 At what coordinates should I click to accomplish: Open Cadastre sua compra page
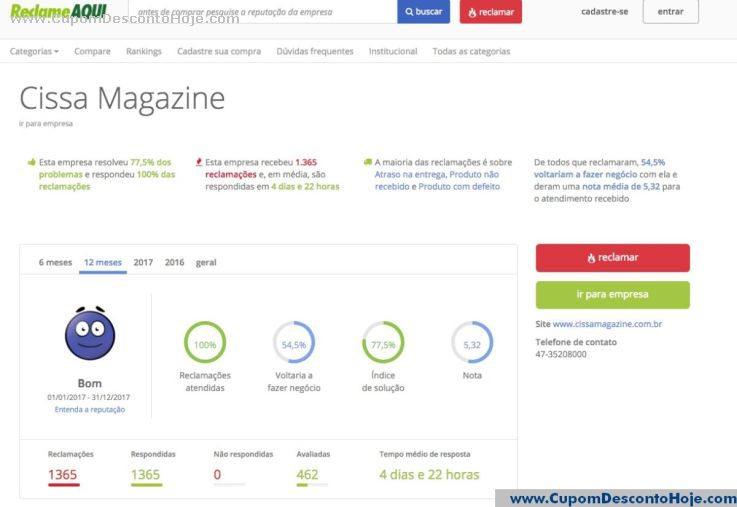[x=219, y=51]
